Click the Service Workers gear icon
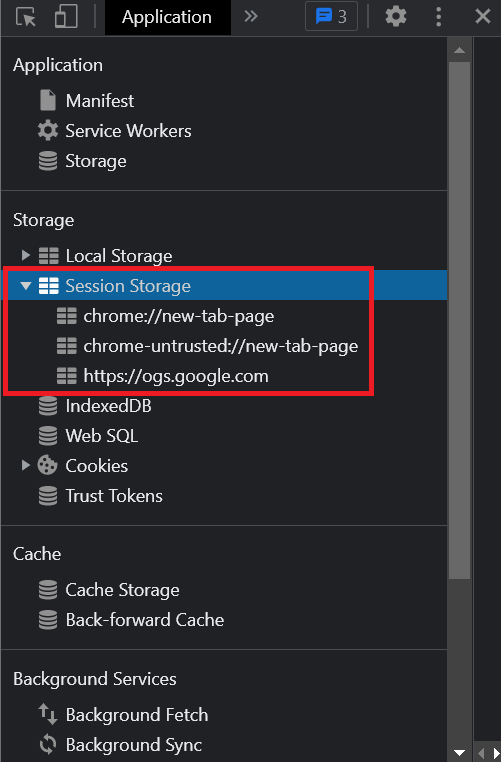 pyautogui.click(x=48, y=131)
